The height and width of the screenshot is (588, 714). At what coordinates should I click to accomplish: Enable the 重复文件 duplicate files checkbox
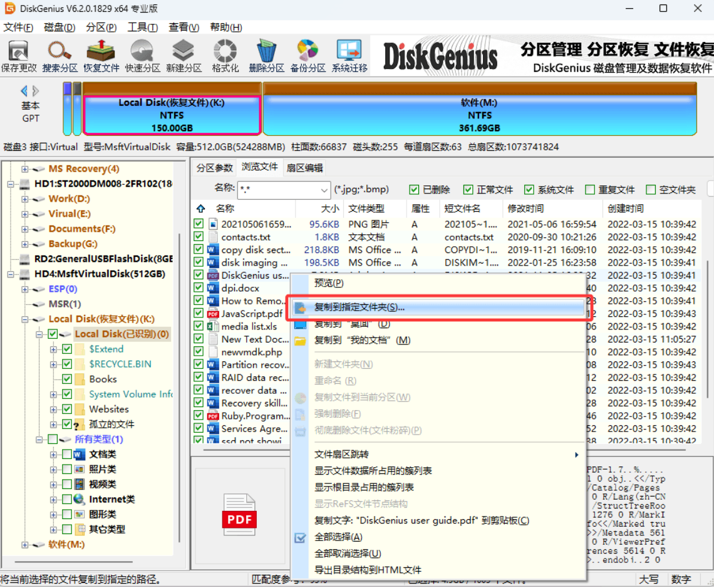590,190
